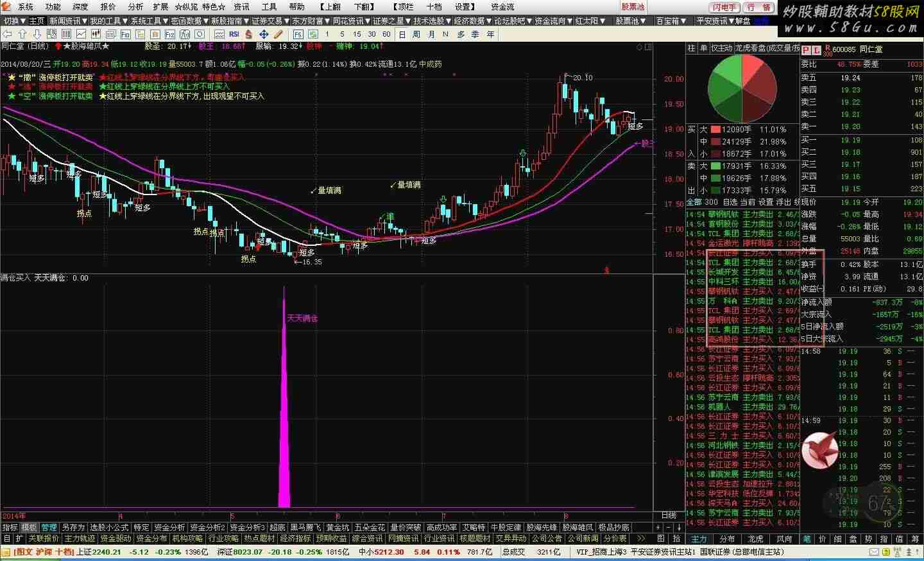Switch to the 资金分析 indicator tab
This screenshot has height=561, width=924.
coord(170,528)
